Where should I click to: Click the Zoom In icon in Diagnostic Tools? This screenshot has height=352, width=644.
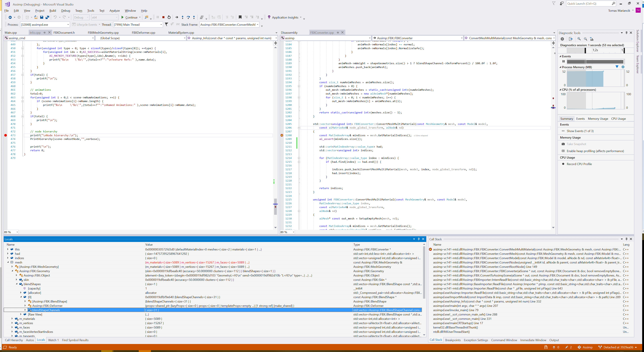[x=579, y=39]
